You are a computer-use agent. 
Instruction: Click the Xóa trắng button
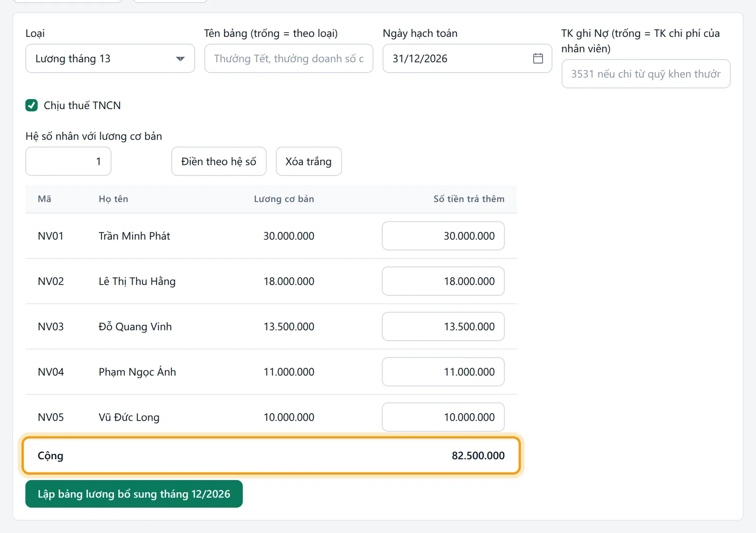click(x=309, y=162)
